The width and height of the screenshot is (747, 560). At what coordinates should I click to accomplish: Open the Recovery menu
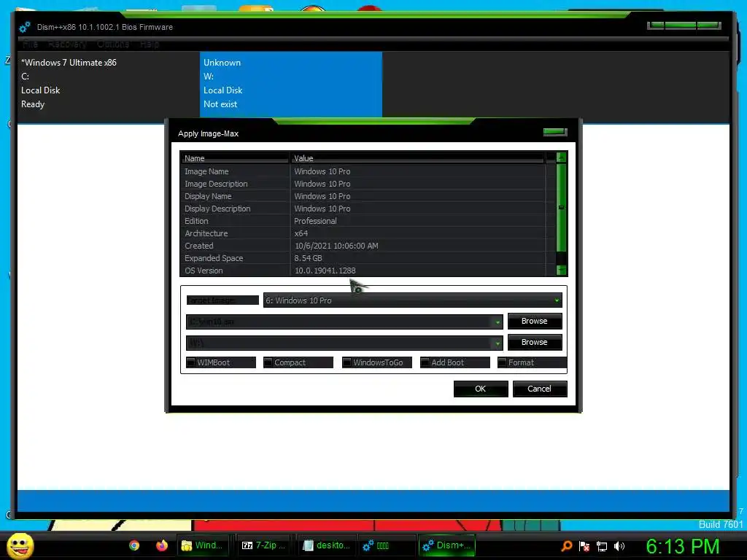tap(67, 44)
